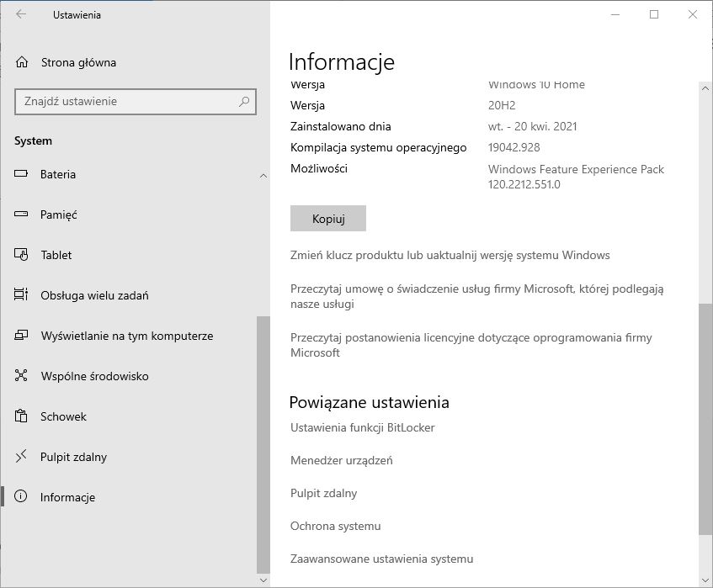Click the version value 20H2
The width and height of the screenshot is (713, 588).
[x=502, y=105]
